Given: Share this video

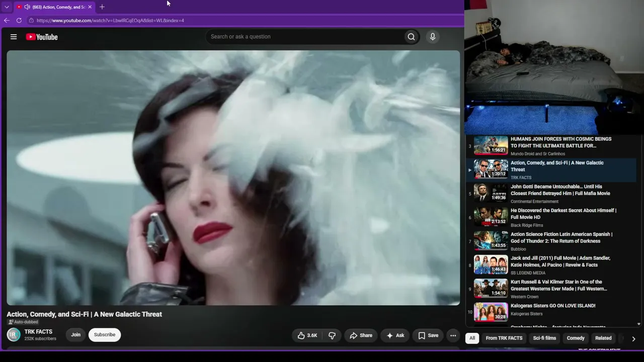Looking at the screenshot, I should click(x=361, y=335).
